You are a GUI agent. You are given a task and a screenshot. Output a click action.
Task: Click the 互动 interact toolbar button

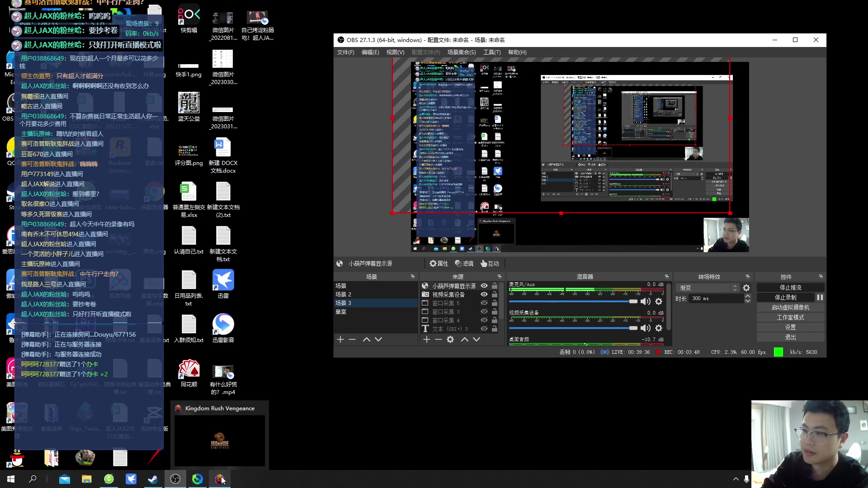[490, 263]
